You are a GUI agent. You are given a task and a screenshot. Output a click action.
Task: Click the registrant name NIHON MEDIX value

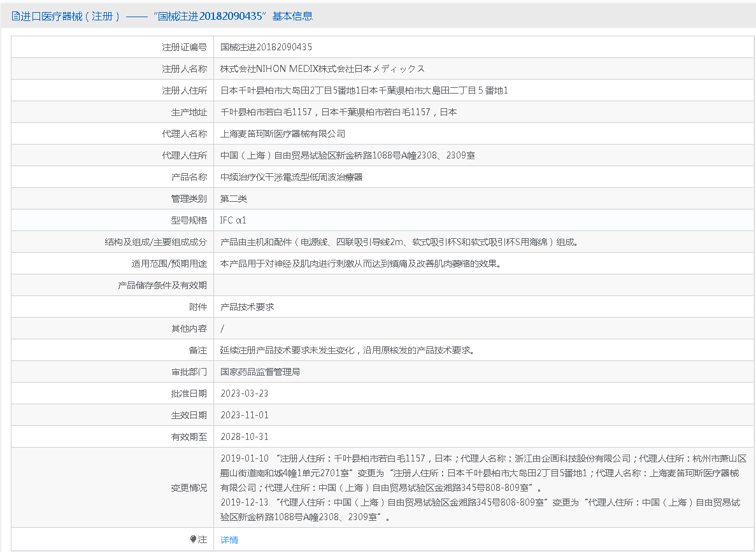322,69
